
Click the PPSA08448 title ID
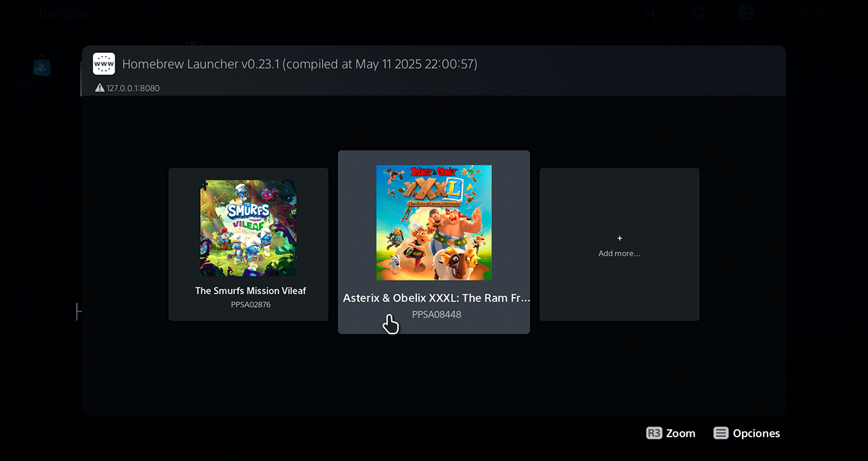(436, 315)
